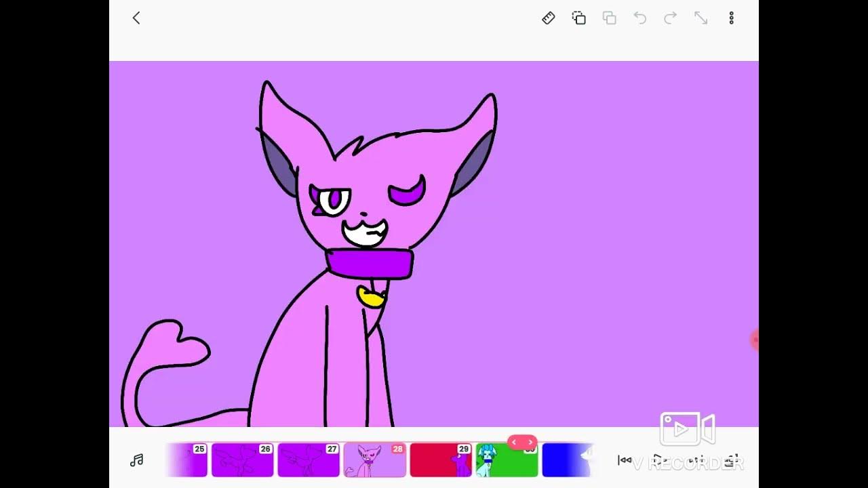Select the green frame thumbnail
Image resolution: width=868 pixels, height=488 pixels.
pos(507,460)
